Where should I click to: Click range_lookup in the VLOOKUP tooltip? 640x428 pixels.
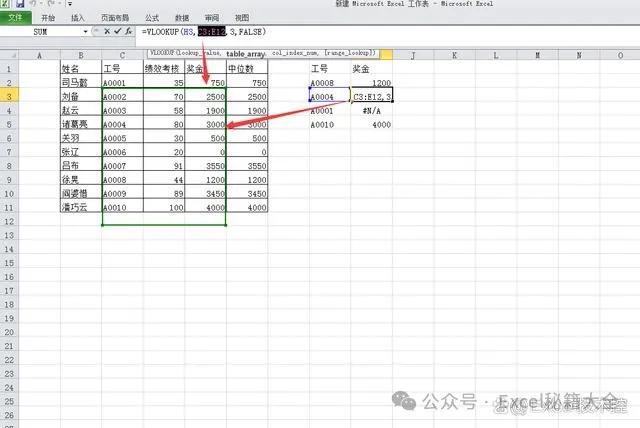[x=349, y=53]
